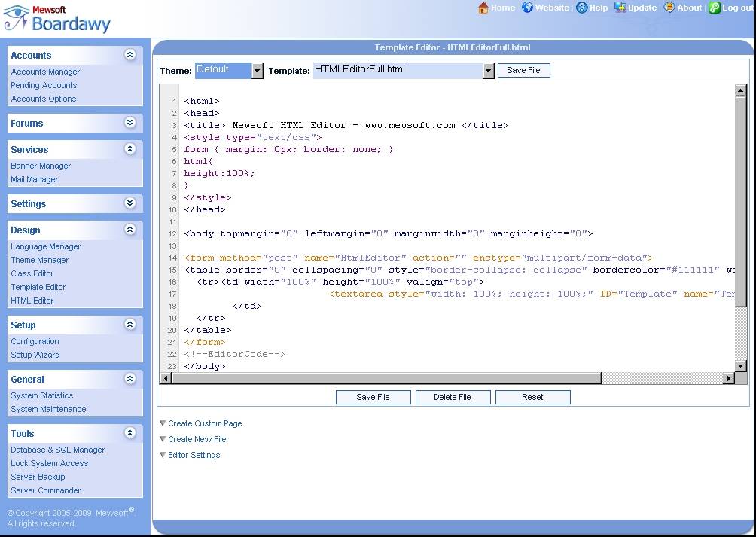
Task: Open Server Commander
Action: 45,490
